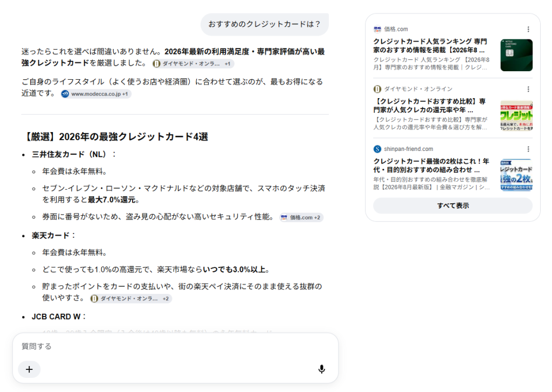Click 年会費は永年無料 under 三井住友カード
Image resolution: width=552 pixels, height=392 pixels.
pyautogui.click(x=74, y=171)
